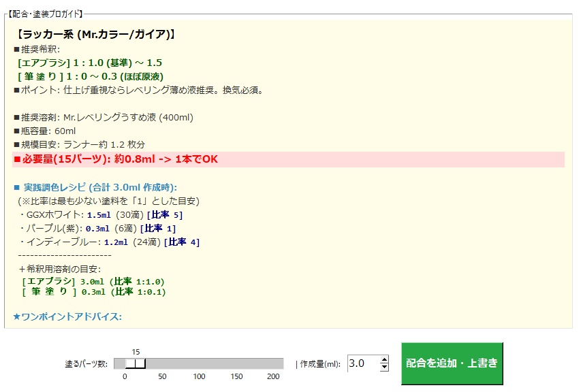Click the 塗るパーツ数 slider track near 100
The height and width of the screenshot is (392, 581).
click(200, 363)
